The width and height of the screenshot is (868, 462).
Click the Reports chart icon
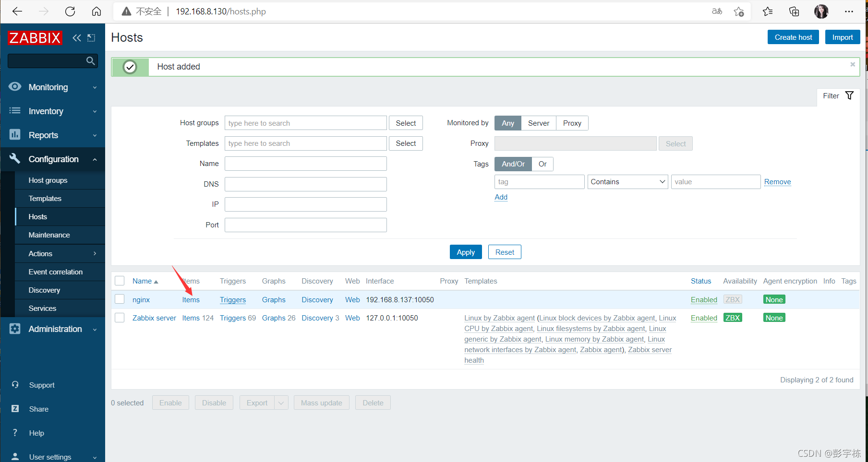click(x=15, y=135)
